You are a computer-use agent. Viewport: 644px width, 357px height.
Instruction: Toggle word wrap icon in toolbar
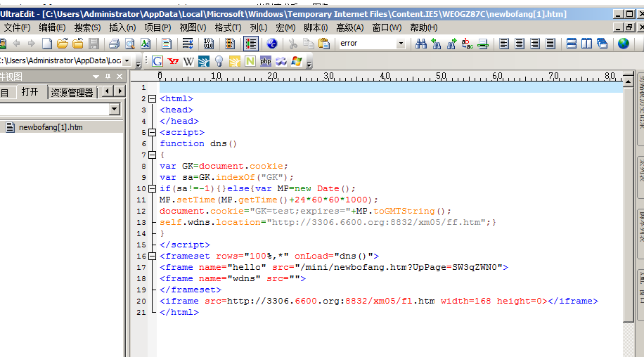tap(188, 44)
